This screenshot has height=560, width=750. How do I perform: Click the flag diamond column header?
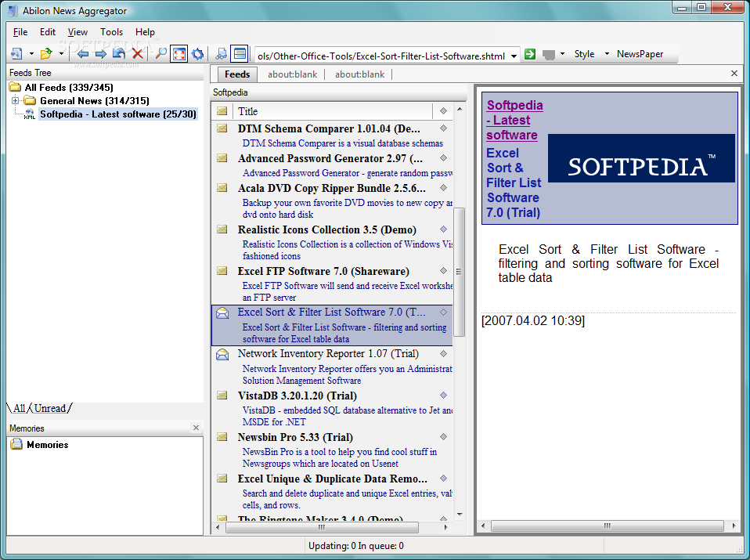point(443,110)
